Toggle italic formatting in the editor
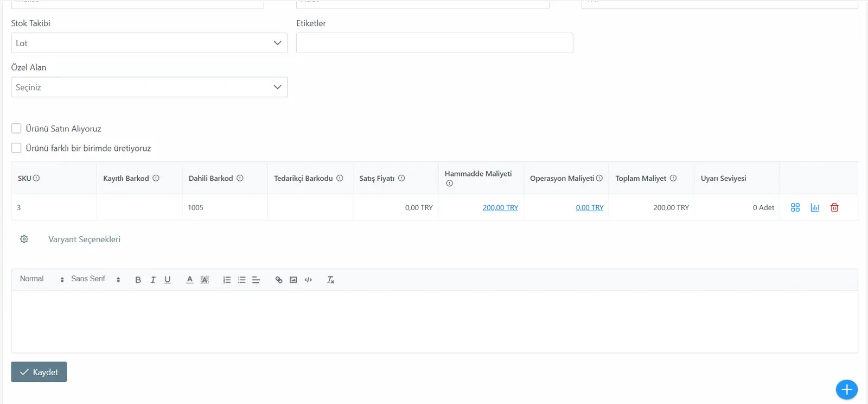The width and height of the screenshot is (868, 404). (153, 280)
